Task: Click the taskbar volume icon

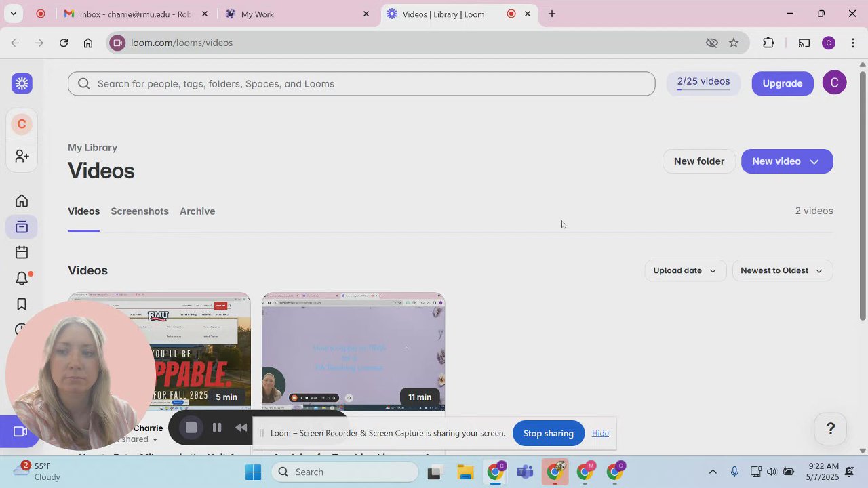Action: (x=772, y=472)
